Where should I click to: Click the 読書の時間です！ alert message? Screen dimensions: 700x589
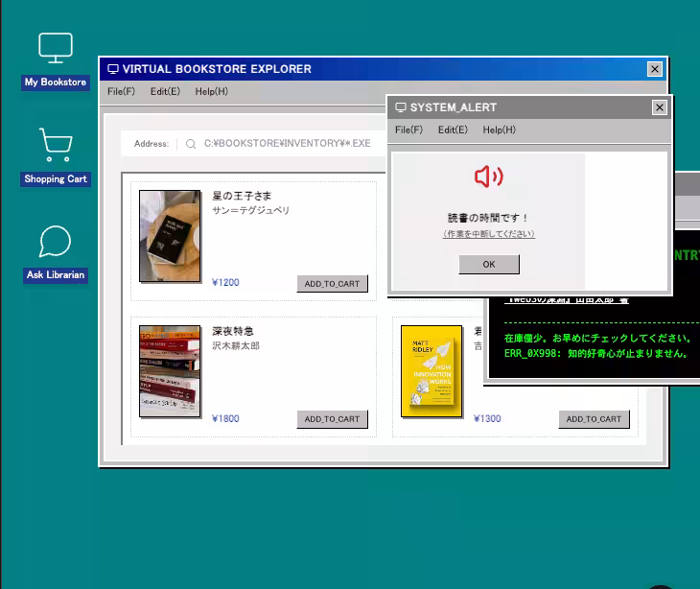[489, 218]
